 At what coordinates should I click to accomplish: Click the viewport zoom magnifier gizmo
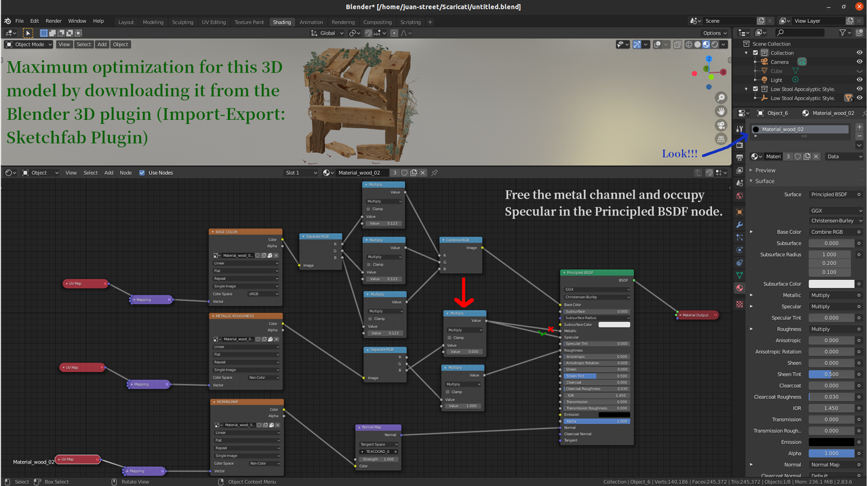click(x=720, y=98)
